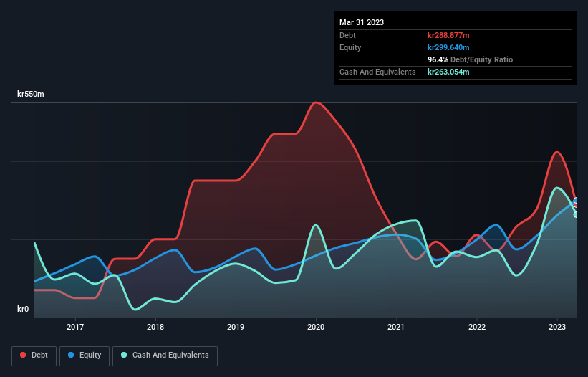Select the 2022 x-axis label
This screenshot has height=377, width=588.
[476, 327]
